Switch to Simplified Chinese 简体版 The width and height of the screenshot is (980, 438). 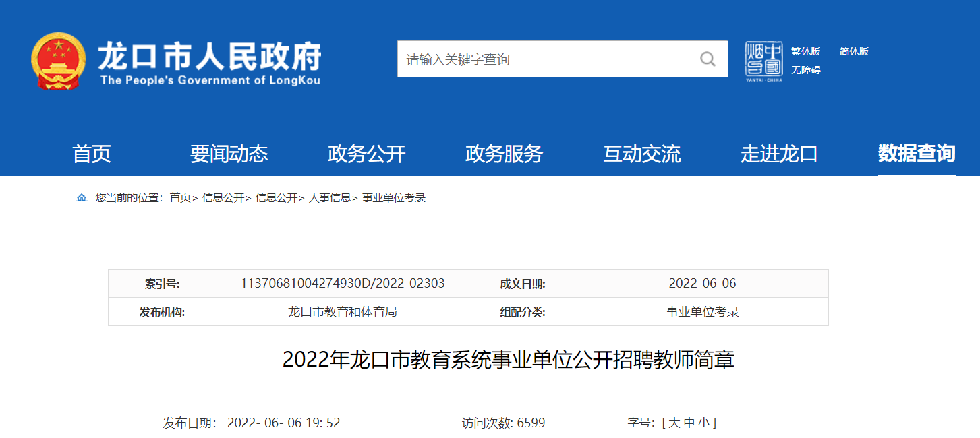pos(854,51)
